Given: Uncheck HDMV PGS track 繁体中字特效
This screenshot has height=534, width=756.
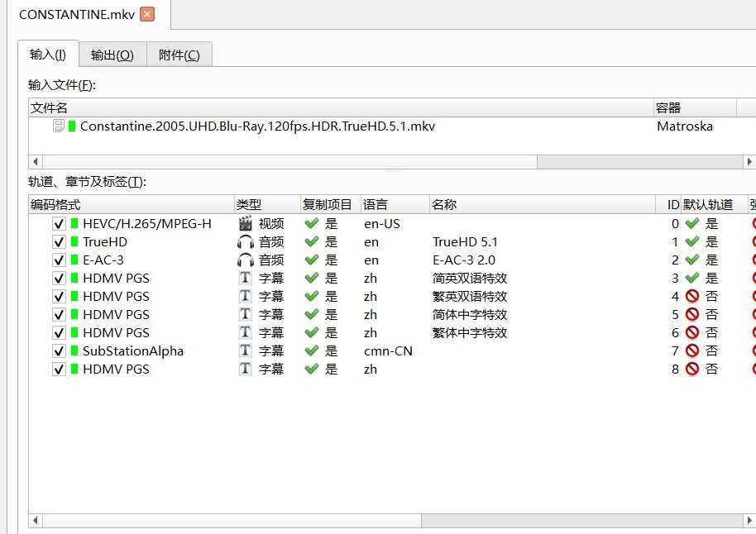Looking at the screenshot, I should tap(59, 333).
